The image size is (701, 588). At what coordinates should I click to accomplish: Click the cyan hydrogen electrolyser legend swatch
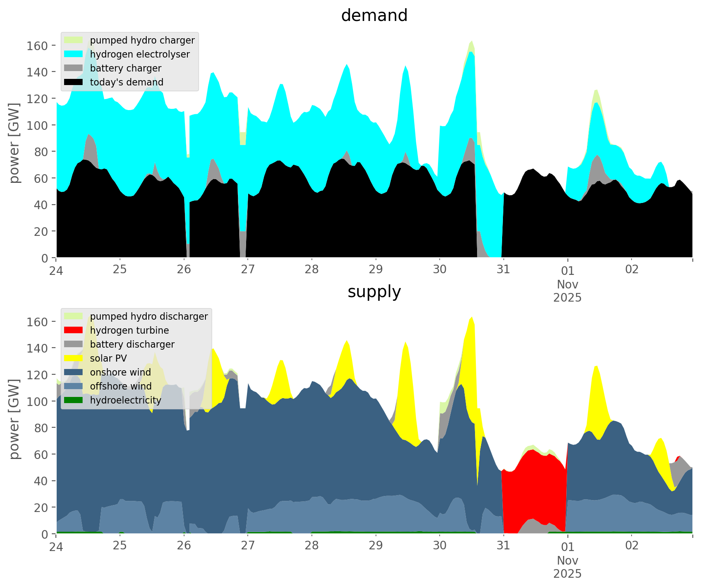(74, 54)
